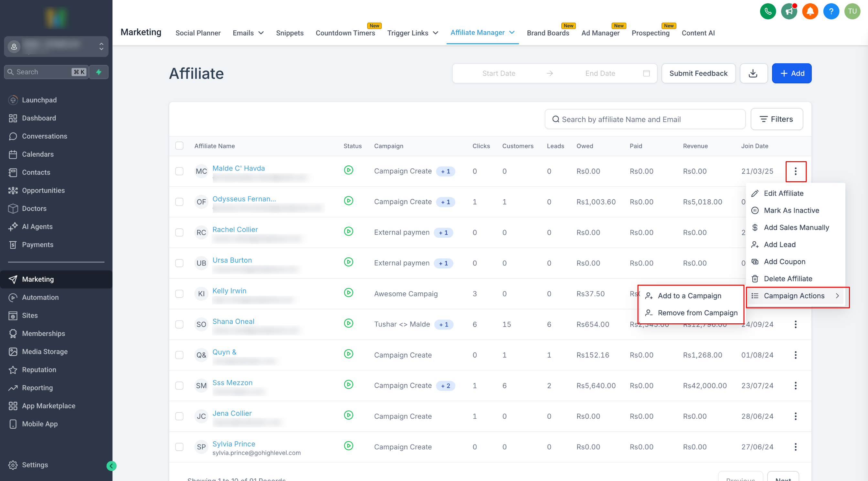Open three-dot menu for Shana Oneal
The height and width of the screenshot is (481, 868).
click(795, 324)
